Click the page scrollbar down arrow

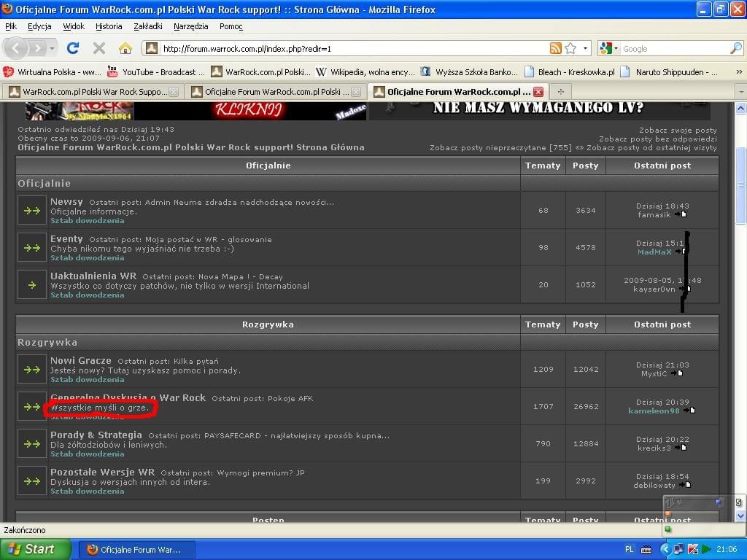click(x=740, y=516)
